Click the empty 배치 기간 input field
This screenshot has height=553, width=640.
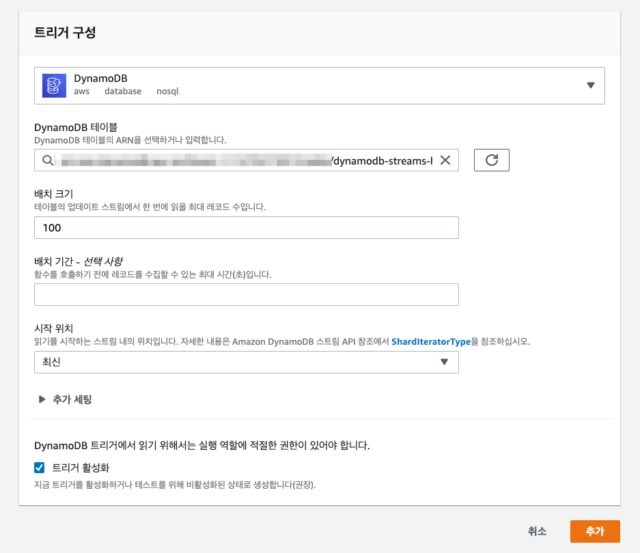pyautogui.click(x=246, y=295)
